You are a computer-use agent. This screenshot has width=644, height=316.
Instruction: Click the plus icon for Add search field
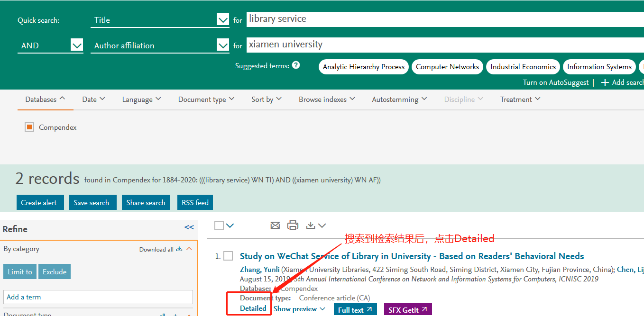(x=605, y=82)
